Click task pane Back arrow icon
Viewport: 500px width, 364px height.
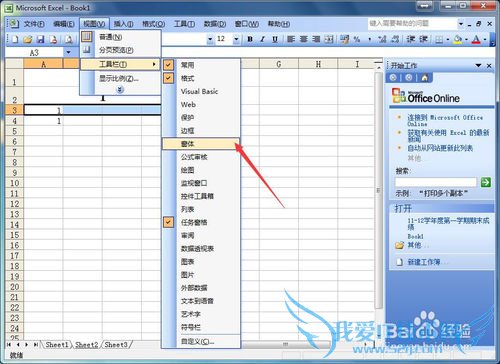(x=393, y=78)
